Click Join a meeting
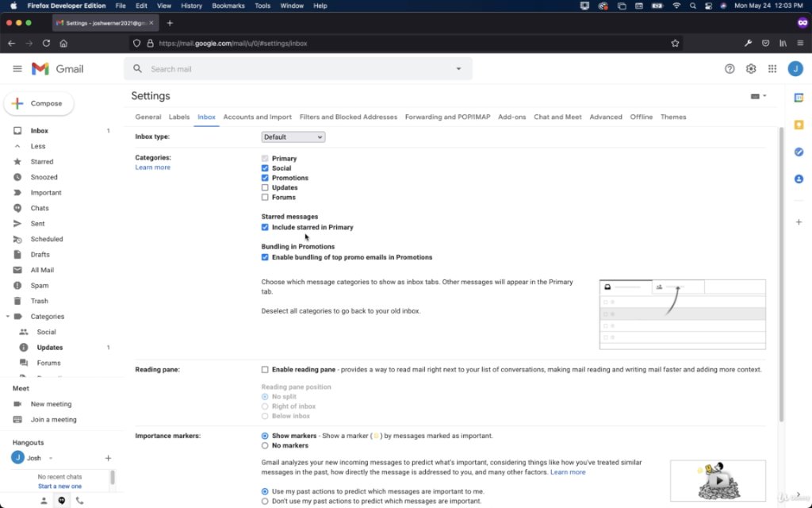The width and height of the screenshot is (812, 508). tap(53, 419)
